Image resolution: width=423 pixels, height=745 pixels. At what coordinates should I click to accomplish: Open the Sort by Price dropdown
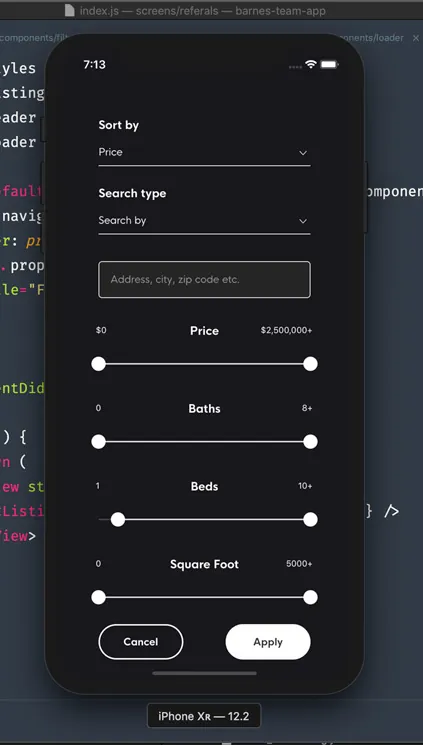tap(204, 153)
